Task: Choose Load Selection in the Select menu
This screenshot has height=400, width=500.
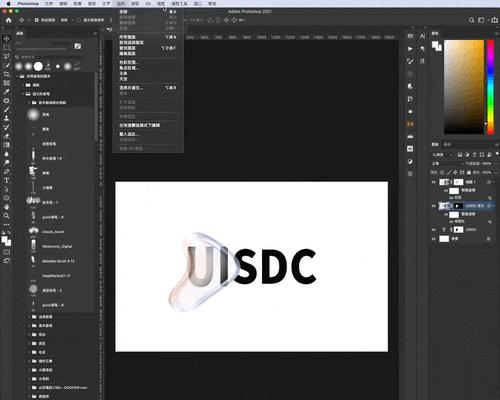Action: click(148, 134)
